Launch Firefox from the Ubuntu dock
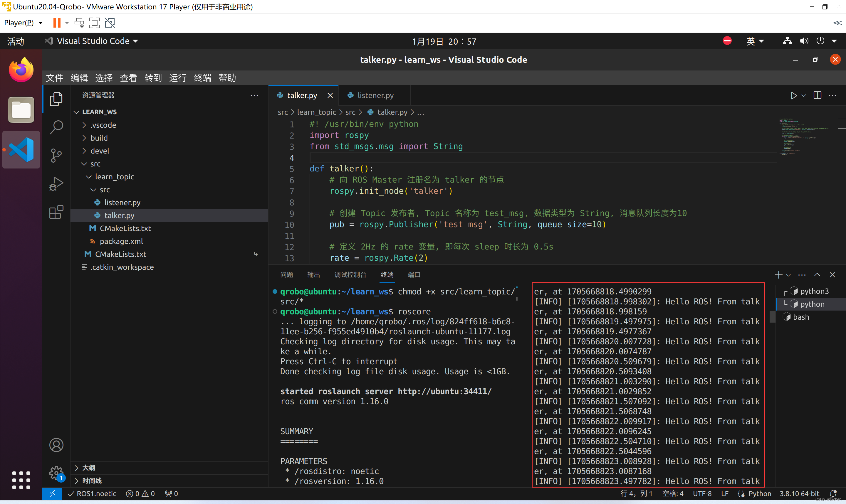The width and height of the screenshot is (846, 504). pyautogui.click(x=21, y=70)
